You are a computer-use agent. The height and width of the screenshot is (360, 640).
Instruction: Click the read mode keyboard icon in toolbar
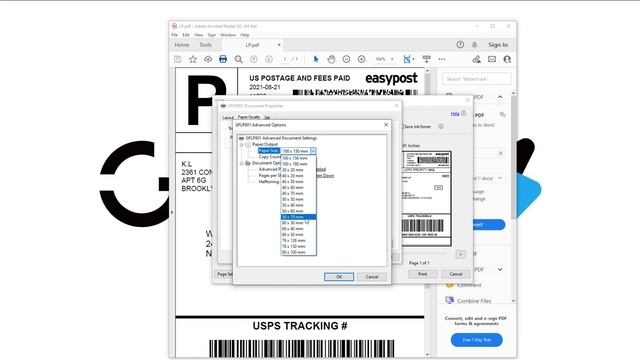(x=427, y=59)
